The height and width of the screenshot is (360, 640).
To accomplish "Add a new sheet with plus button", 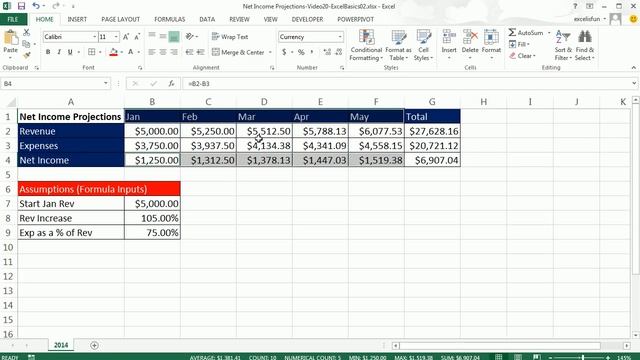I will pyautogui.click(x=94, y=345).
